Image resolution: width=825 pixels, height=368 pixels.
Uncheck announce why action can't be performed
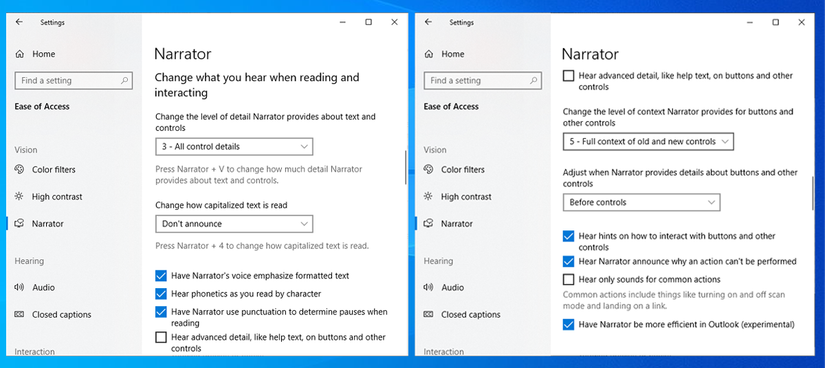point(568,261)
